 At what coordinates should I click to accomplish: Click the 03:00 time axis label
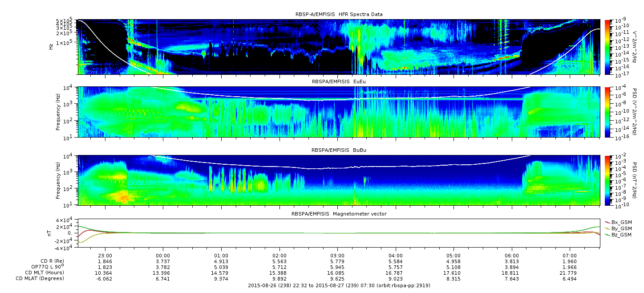[x=337, y=256]
